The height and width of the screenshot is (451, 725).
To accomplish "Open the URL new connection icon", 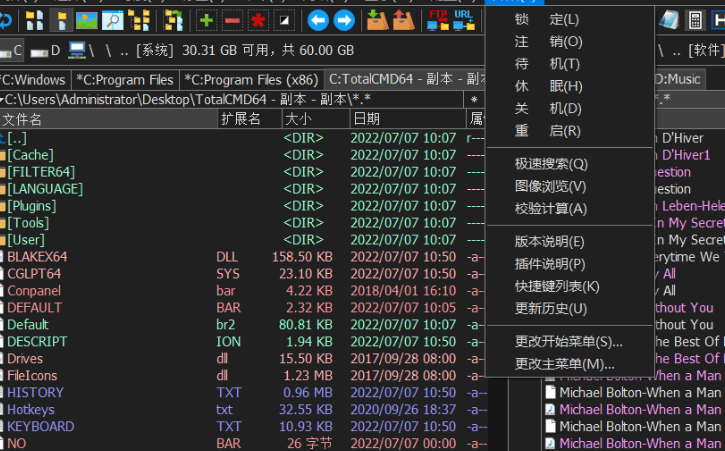I will (464, 20).
